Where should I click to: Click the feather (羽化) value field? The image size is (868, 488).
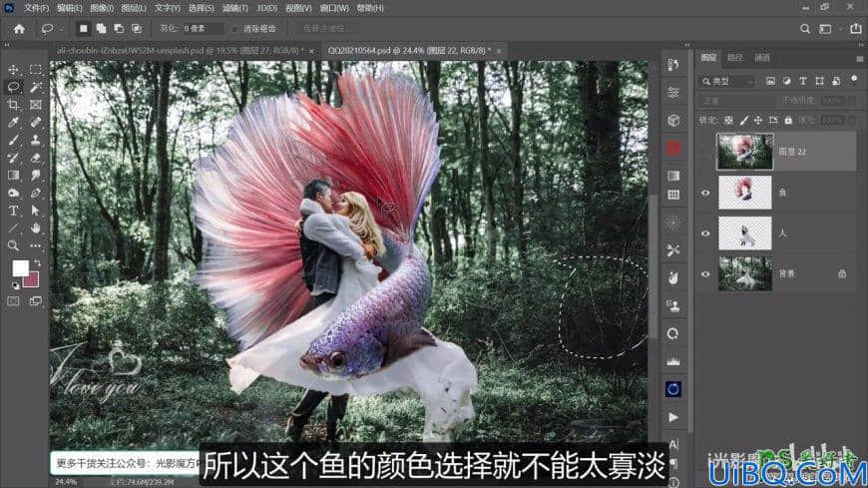click(x=204, y=29)
